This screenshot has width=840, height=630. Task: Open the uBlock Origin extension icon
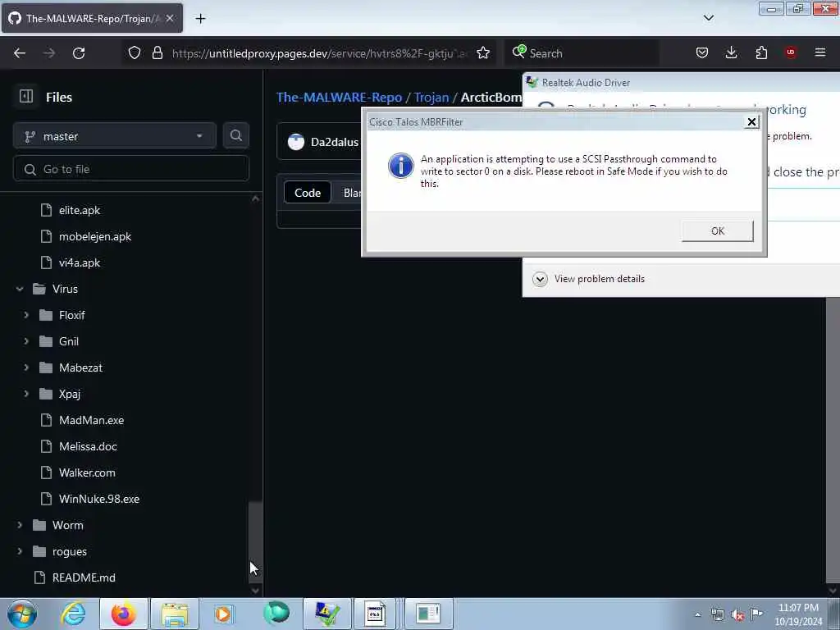790,53
